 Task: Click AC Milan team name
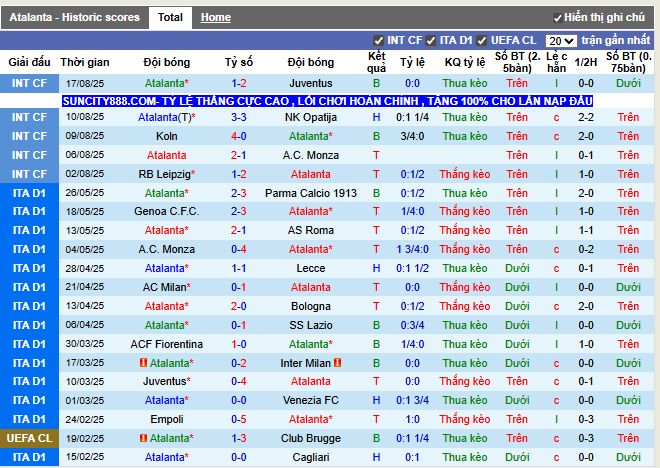click(165, 287)
